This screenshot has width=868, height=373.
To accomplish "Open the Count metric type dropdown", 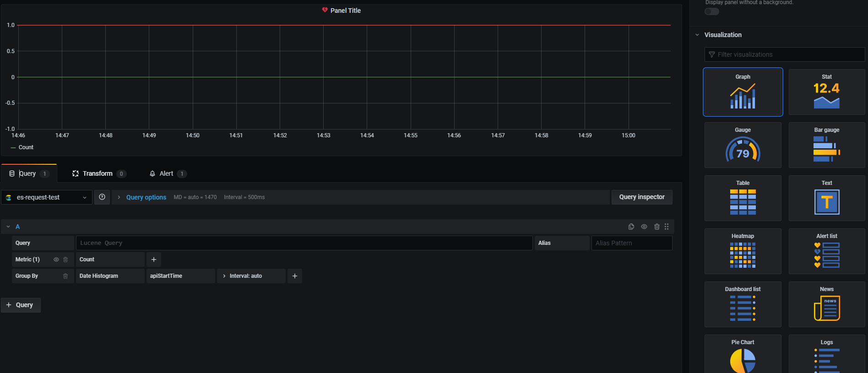I will click(110, 259).
